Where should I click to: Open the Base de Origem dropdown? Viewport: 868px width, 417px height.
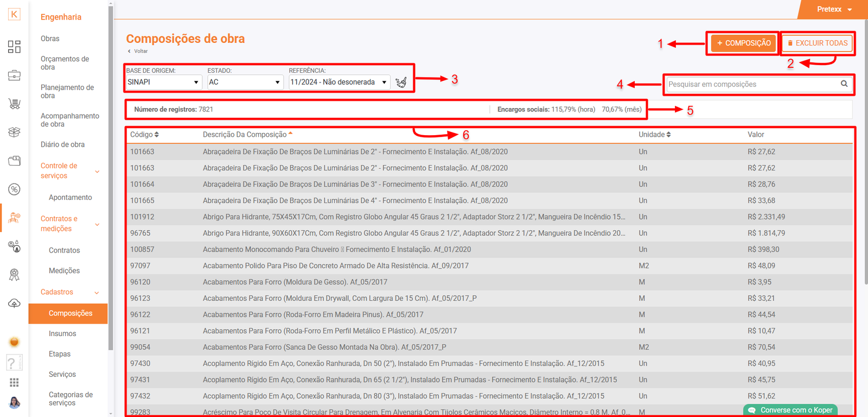[x=163, y=82]
